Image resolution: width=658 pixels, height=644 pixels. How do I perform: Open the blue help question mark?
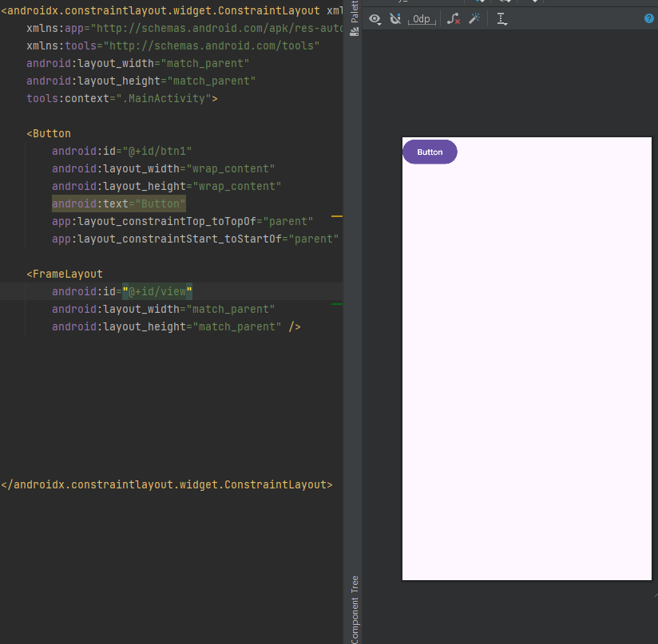(x=648, y=18)
